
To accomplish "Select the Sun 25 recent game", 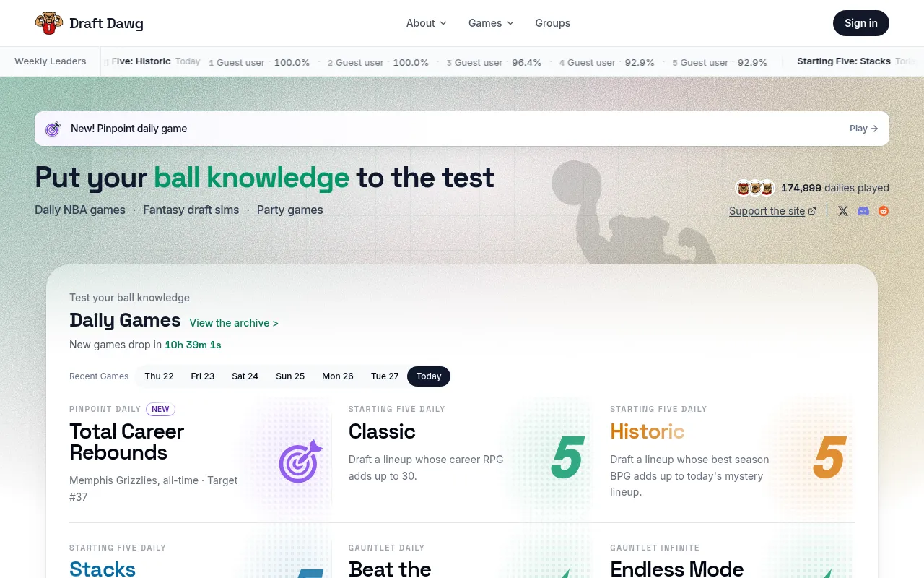I will point(290,376).
